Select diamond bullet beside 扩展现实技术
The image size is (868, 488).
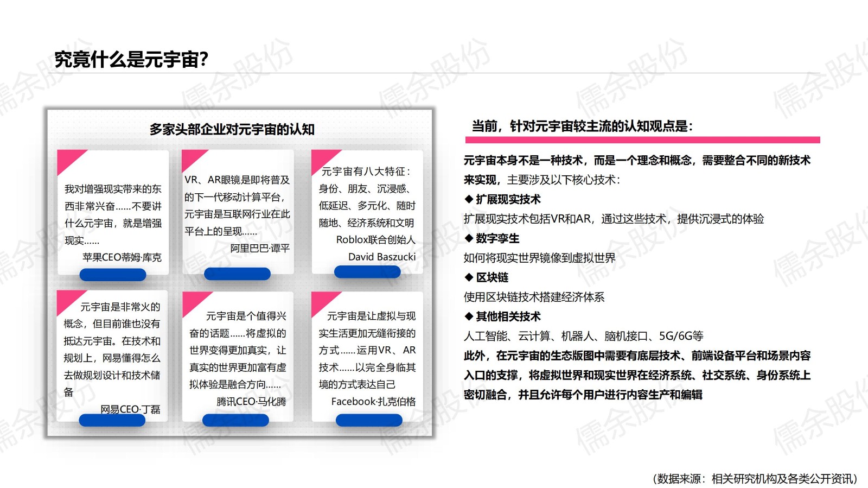469,199
